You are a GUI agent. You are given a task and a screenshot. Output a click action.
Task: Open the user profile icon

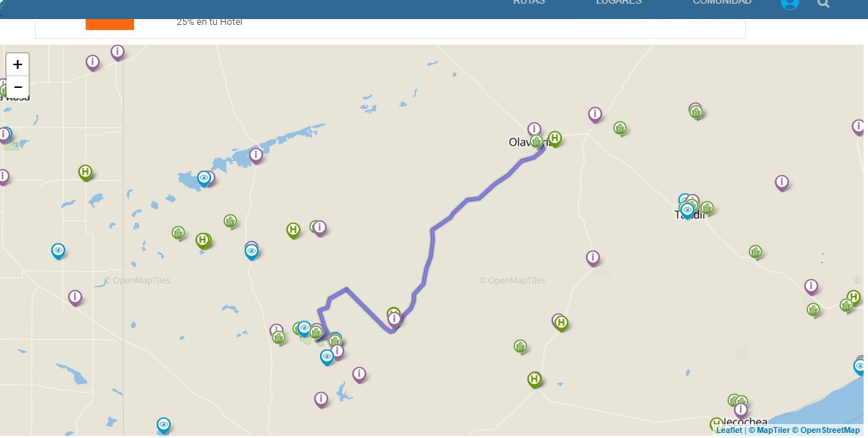(790, 3)
